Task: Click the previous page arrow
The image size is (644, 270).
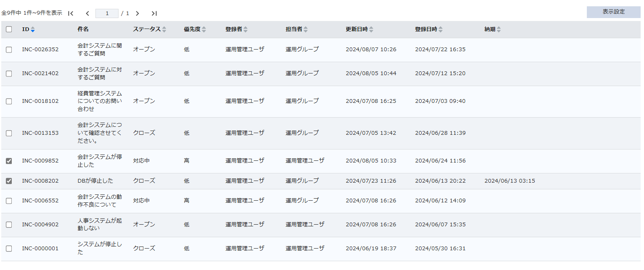Action: point(87,13)
